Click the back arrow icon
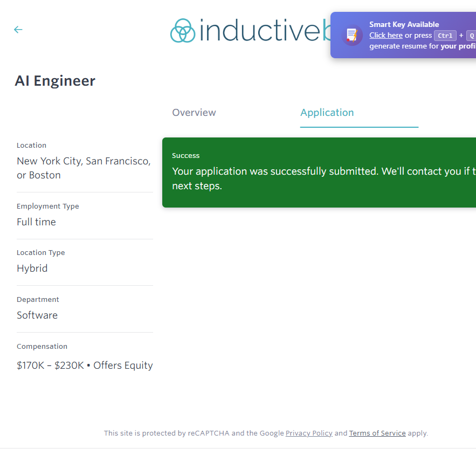 click(x=18, y=30)
